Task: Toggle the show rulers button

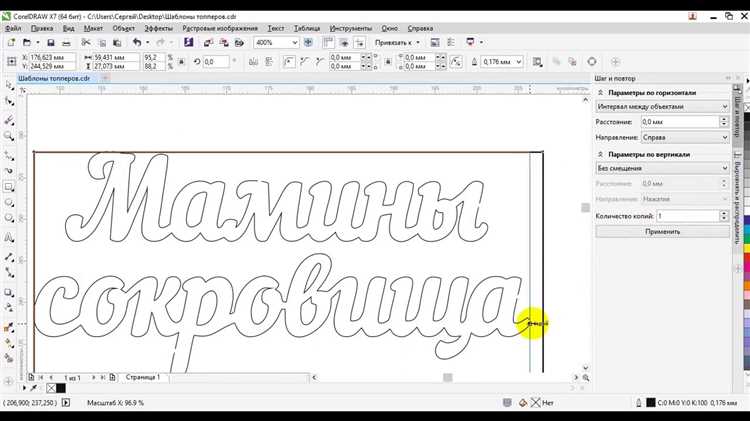Action: click(x=328, y=43)
